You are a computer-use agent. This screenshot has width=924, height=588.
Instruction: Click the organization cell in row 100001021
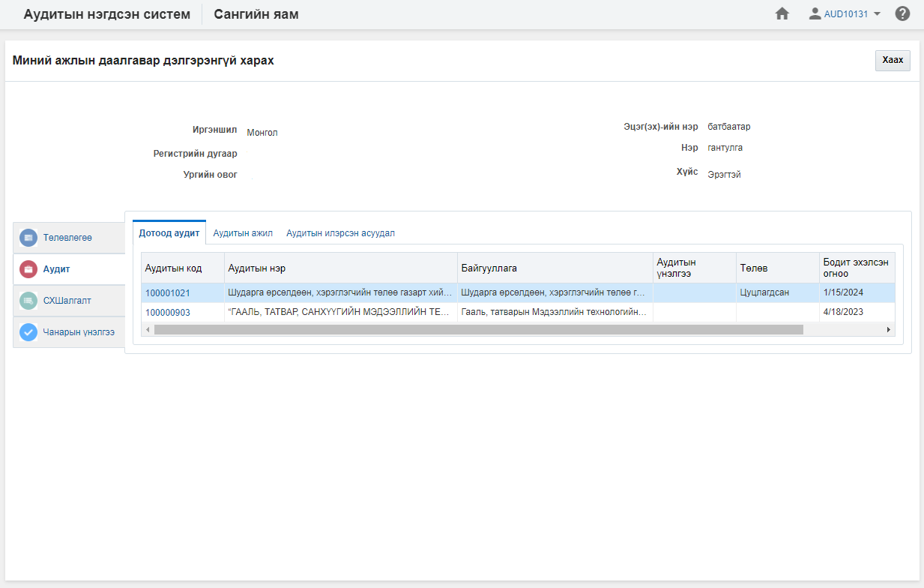[555, 292]
